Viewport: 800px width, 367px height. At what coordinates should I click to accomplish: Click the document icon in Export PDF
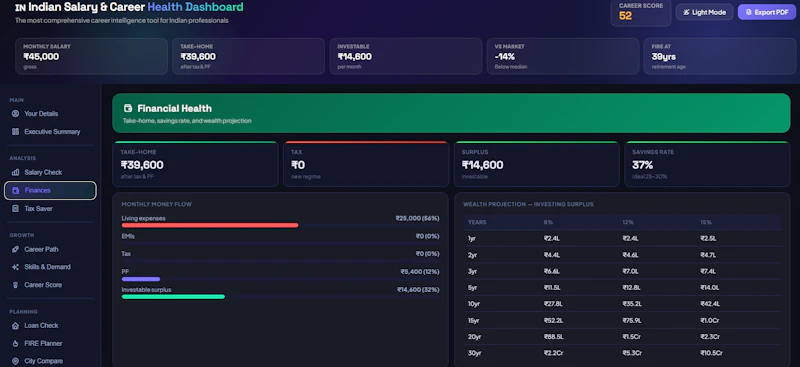[x=749, y=12]
